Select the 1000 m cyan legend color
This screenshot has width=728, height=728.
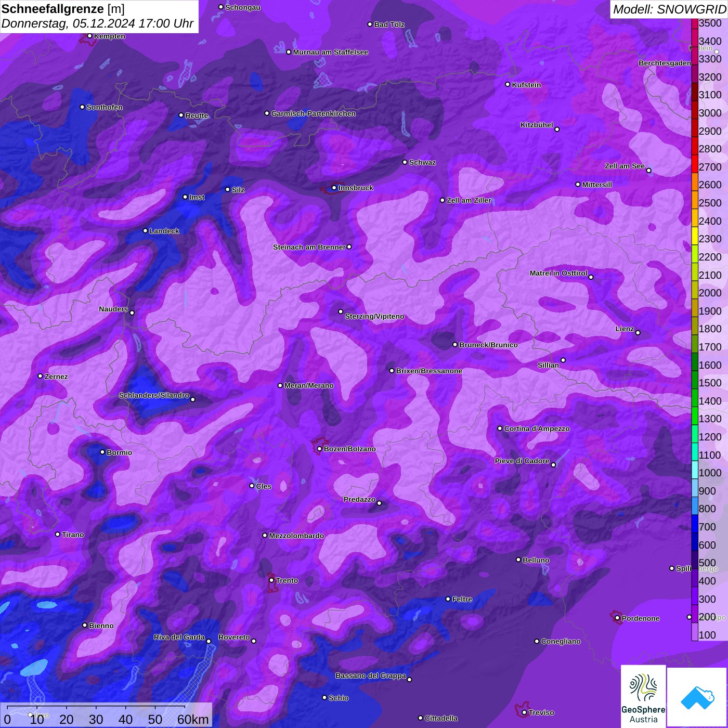tap(694, 470)
